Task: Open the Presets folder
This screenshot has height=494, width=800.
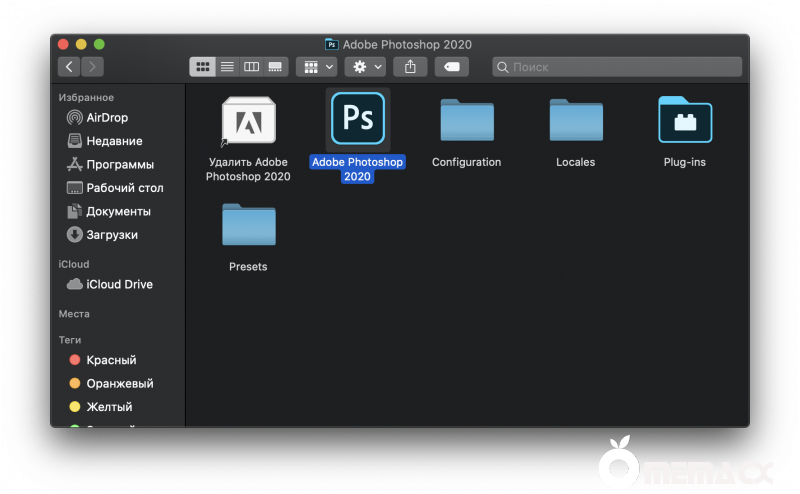Action: [x=248, y=225]
